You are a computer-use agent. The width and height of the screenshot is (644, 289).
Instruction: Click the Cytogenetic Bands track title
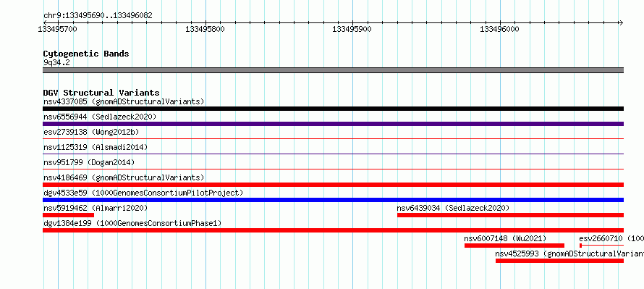coord(86,54)
